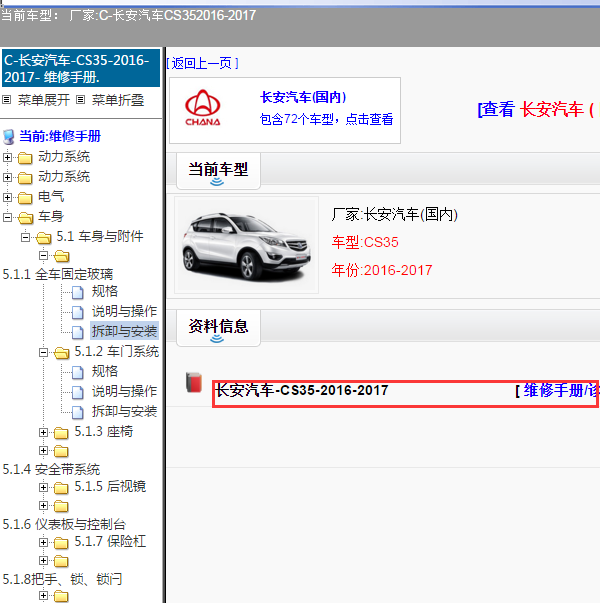
Task: Click the folder icon of 5.1.5 后视镜
Action: click(x=61, y=488)
